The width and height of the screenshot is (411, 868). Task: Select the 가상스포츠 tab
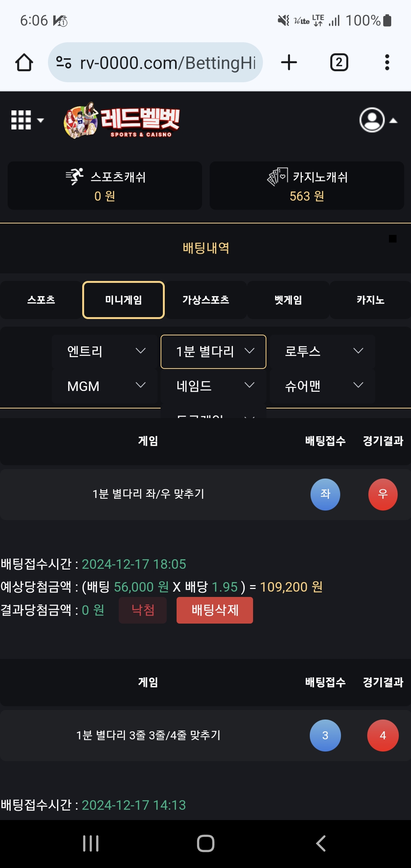point(206,300)
